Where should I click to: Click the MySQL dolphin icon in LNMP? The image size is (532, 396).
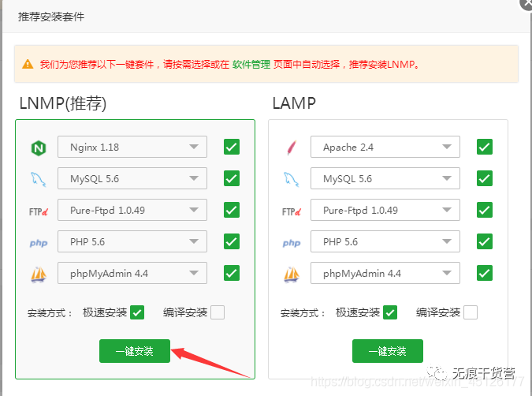(39, 179)
